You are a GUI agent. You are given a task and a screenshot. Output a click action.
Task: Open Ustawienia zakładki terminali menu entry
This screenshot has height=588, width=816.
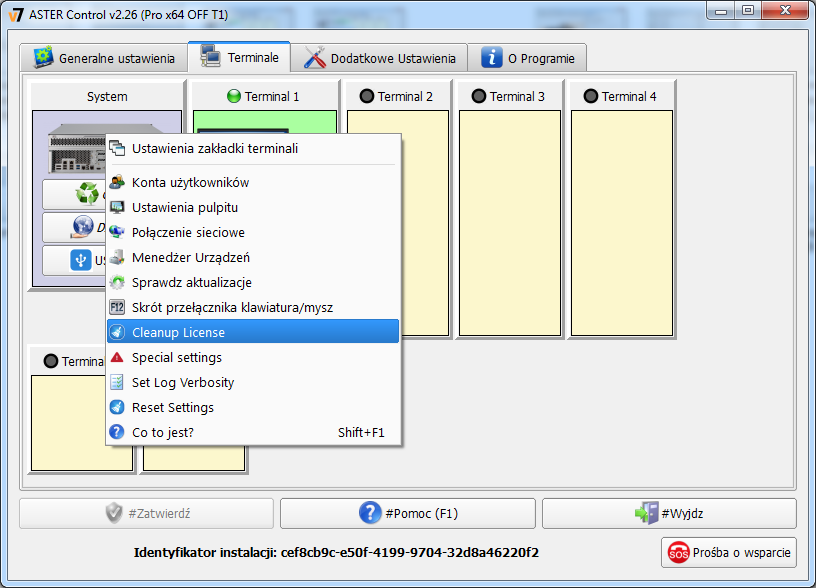253,148
